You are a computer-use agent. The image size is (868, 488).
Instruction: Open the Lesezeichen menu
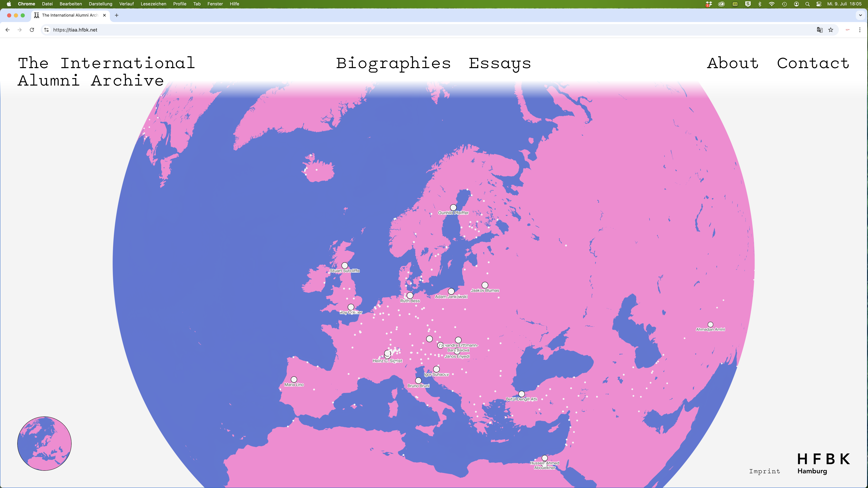click(153, 4)
